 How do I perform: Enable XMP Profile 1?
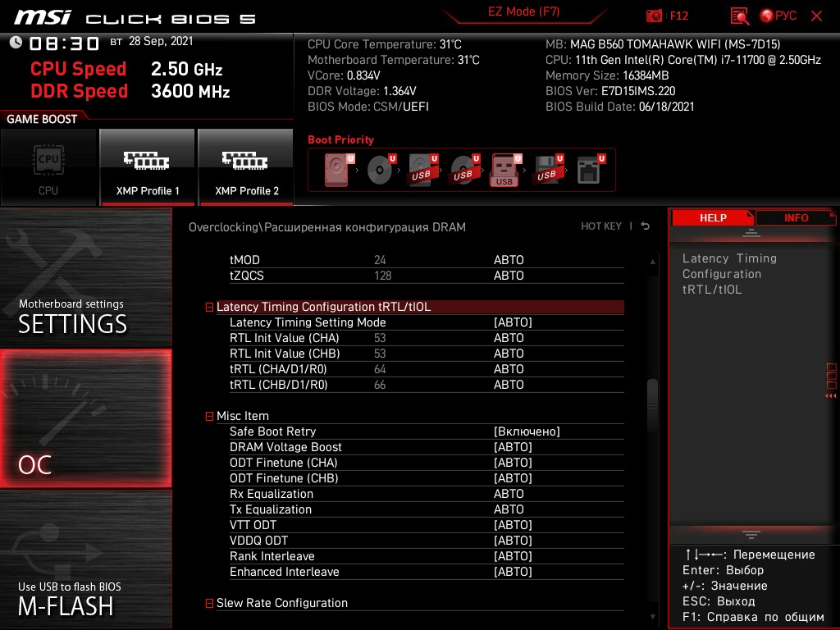click(x=148, y=167)
